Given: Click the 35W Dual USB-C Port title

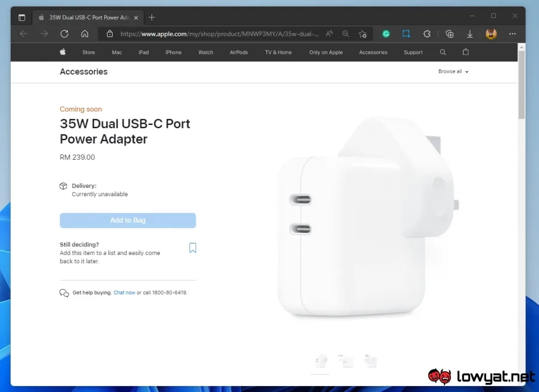Looking at the screenshot, I should pos(125,131).
